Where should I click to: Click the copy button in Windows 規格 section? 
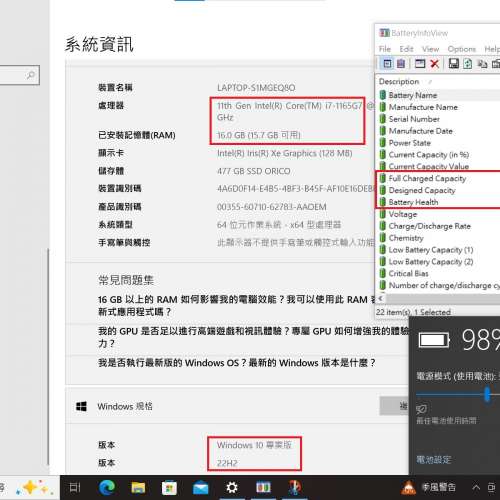coord(394,406)
